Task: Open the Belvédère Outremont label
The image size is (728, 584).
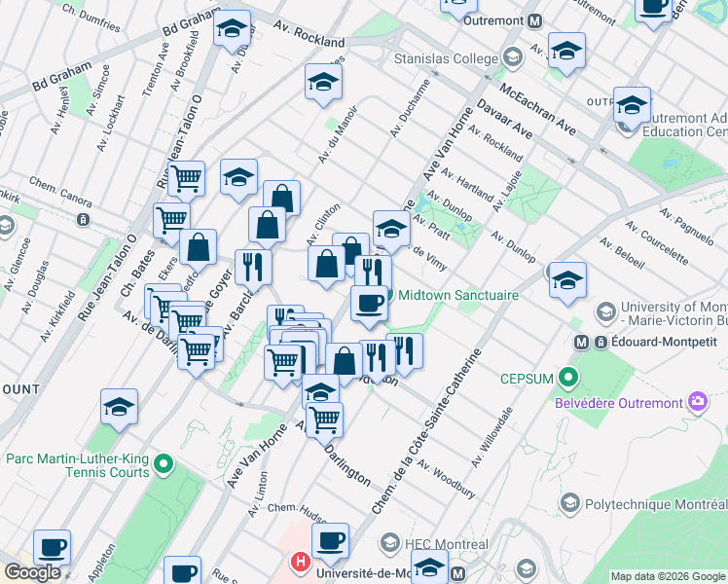Action: click(x=619, y=403)
